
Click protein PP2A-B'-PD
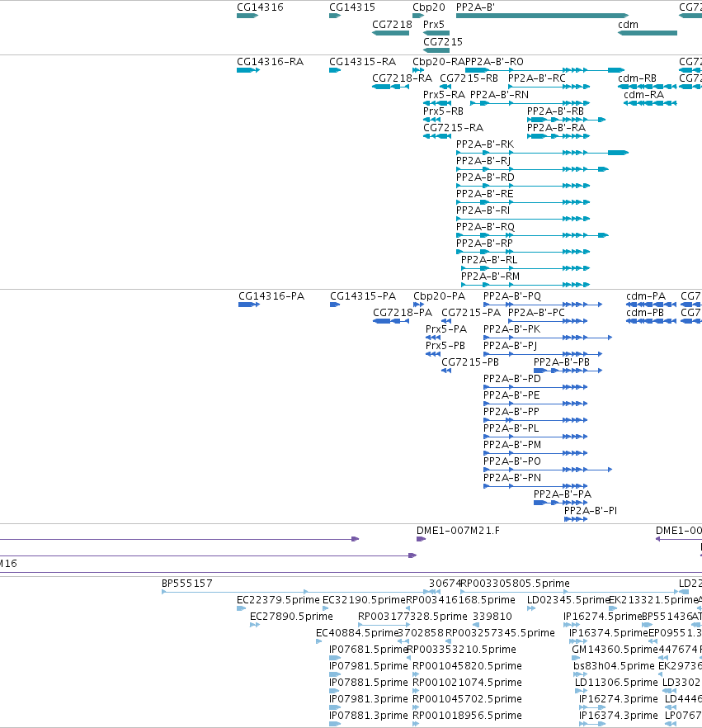pos(512,379)
